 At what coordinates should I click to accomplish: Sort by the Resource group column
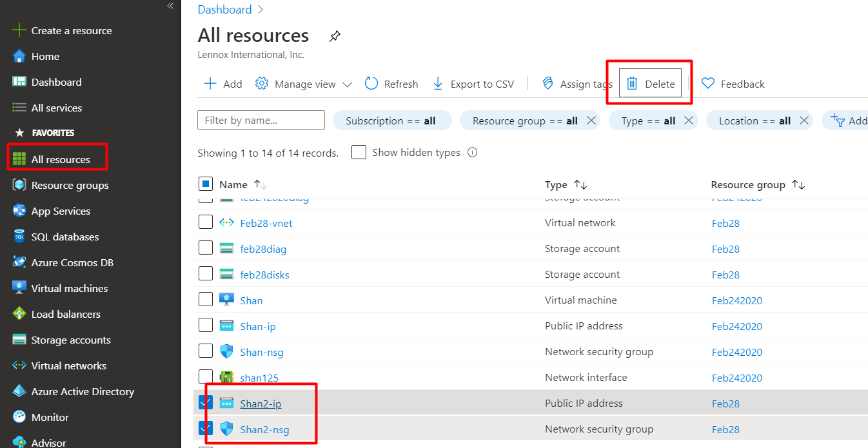(798, 184)
